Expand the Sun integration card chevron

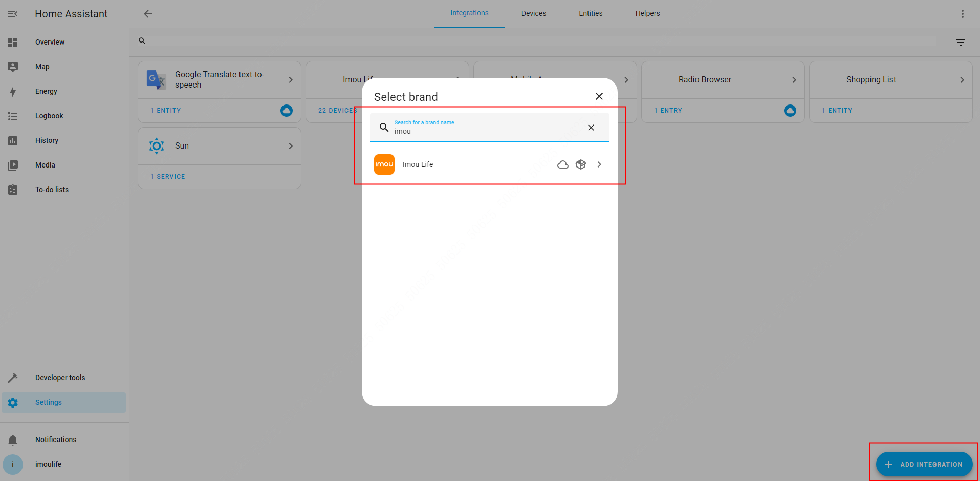(290, 146)
